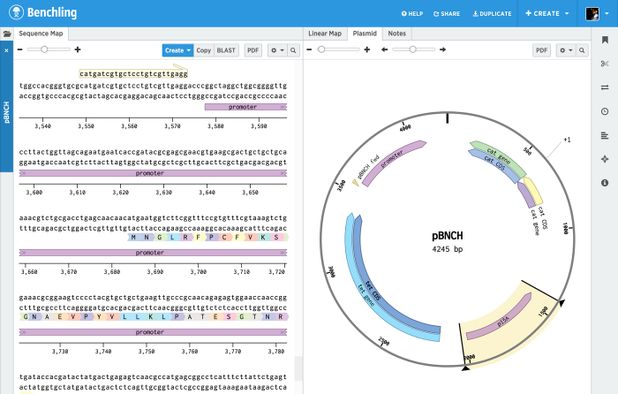Select the Plasmid tab

point(365,33)
